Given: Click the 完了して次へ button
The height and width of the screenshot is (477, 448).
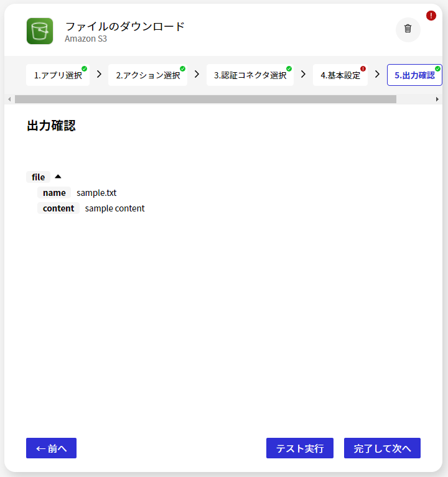Looking at the screenshot, I should pyautogui.click(x=382, y=448).
